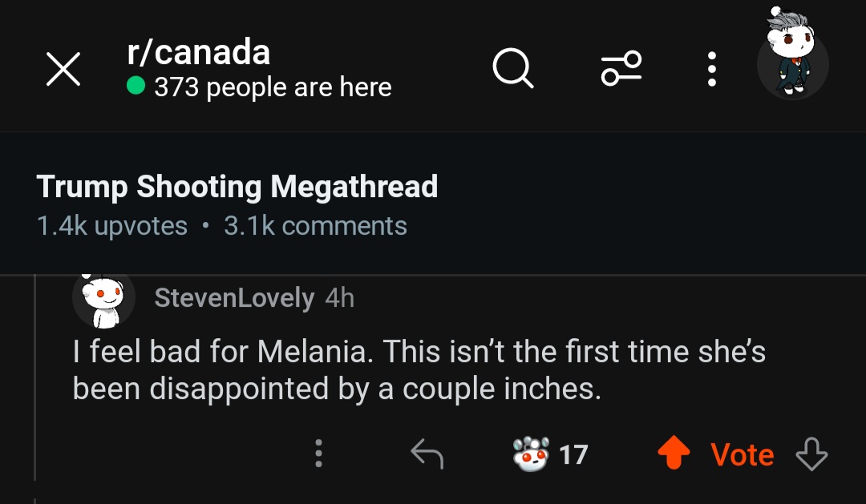Open the post overflow menu in header
Screen dimensions: 866x504
(711, 69)
